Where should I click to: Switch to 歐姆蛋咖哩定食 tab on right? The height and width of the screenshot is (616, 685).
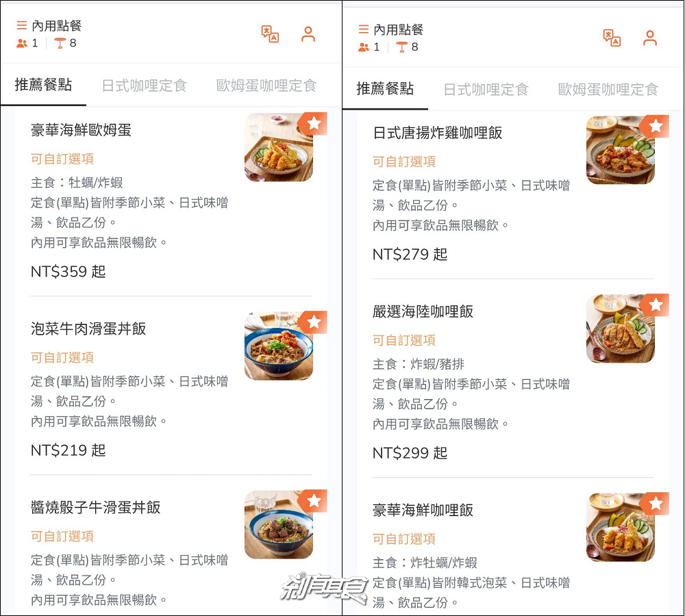(x=608, y=89)
